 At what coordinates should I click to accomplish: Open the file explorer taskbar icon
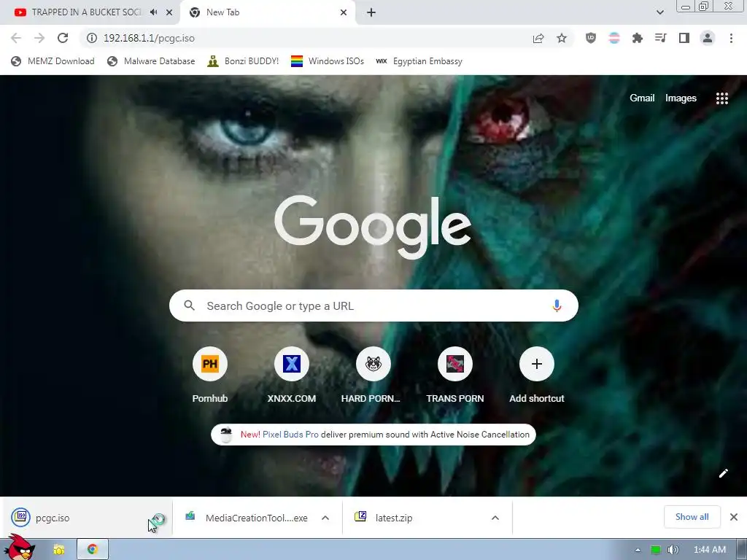click(x=58, y=550)
